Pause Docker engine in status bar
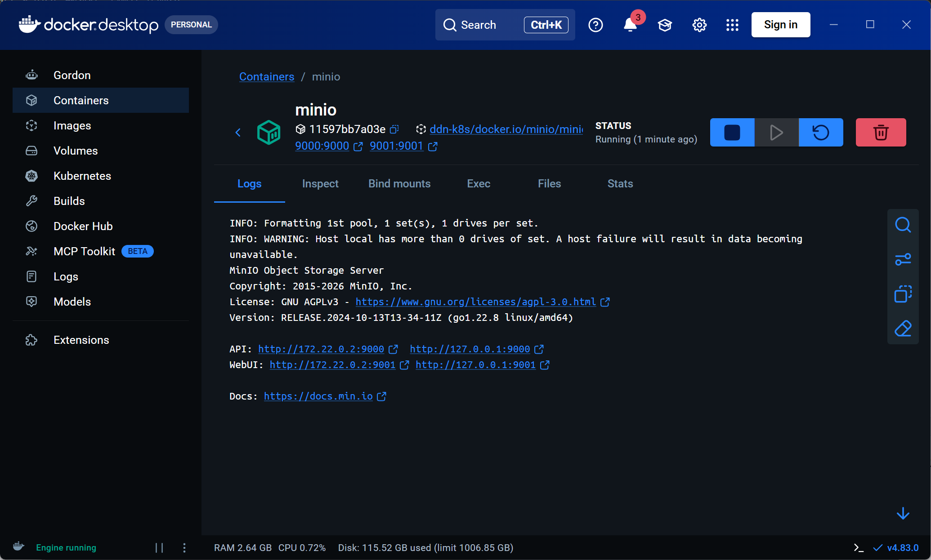This screenshot has height=560, width=931. click(159, 547)
